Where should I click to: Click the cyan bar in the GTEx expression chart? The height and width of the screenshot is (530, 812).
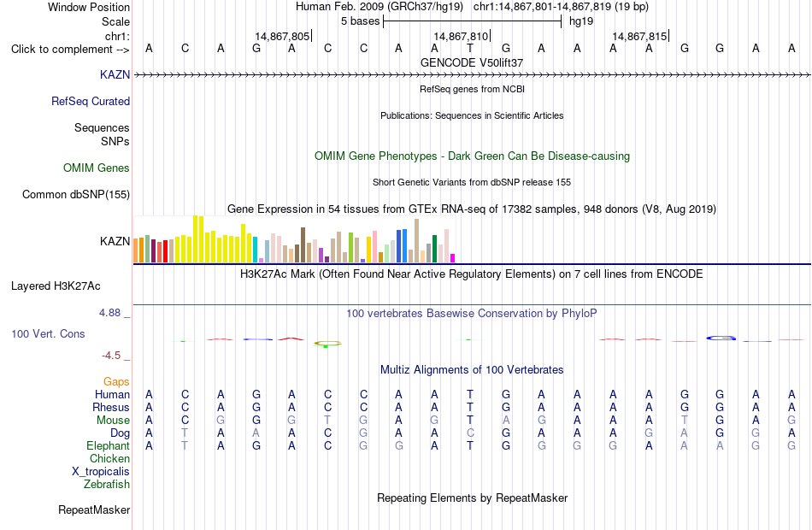tap(256, 250)
